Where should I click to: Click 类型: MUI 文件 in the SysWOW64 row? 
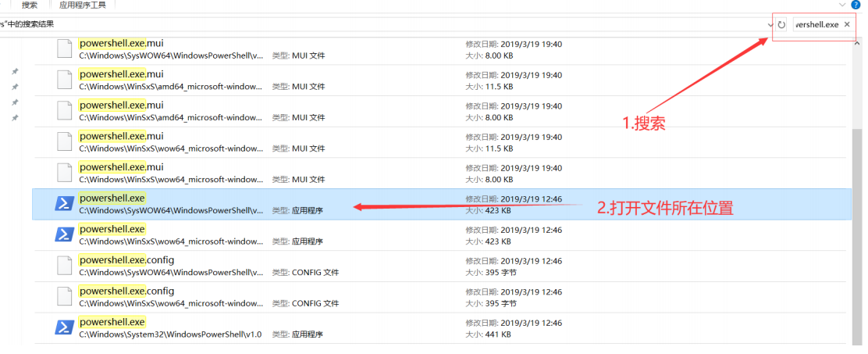coord(299,55)
